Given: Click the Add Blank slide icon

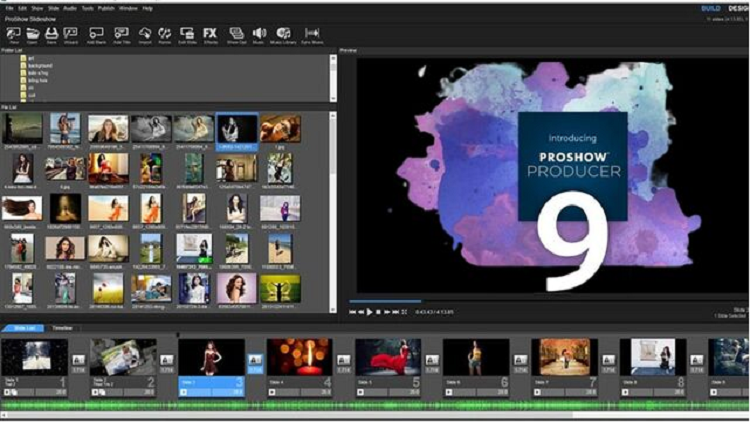Looking at the screenshot, I should (96, 35).
